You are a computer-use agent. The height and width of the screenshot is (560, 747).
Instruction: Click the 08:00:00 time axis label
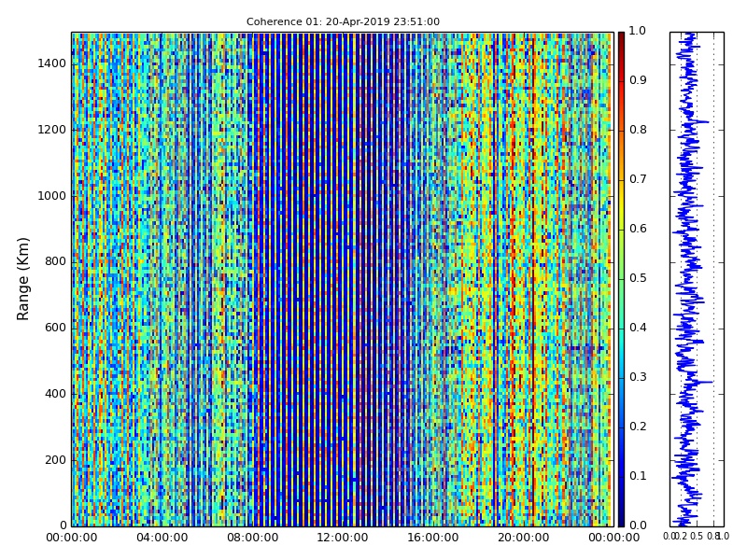[x=252, y=538]
